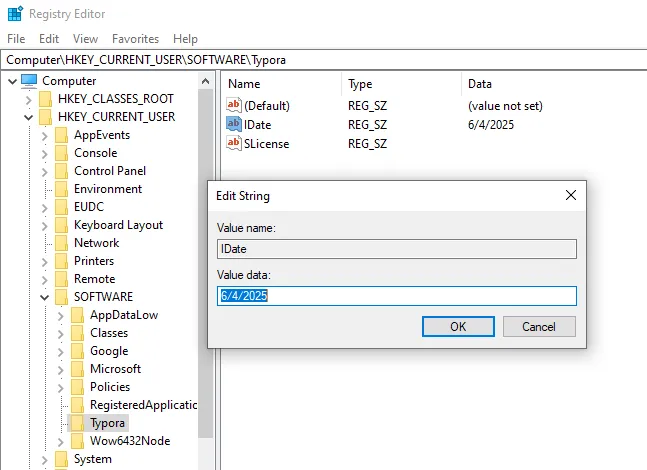The image size is (647, 470).
Task: Click the Microsoft folder icon
Action: [78, 369]
